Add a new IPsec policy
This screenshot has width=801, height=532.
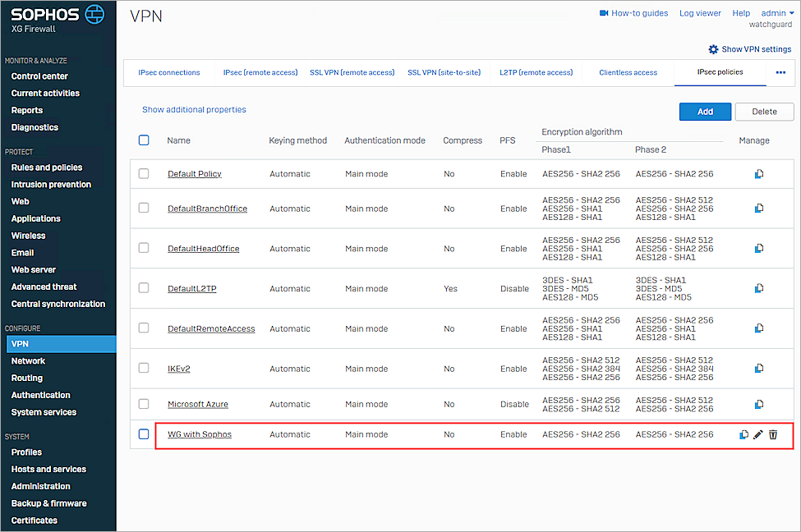tap(705, 111)
